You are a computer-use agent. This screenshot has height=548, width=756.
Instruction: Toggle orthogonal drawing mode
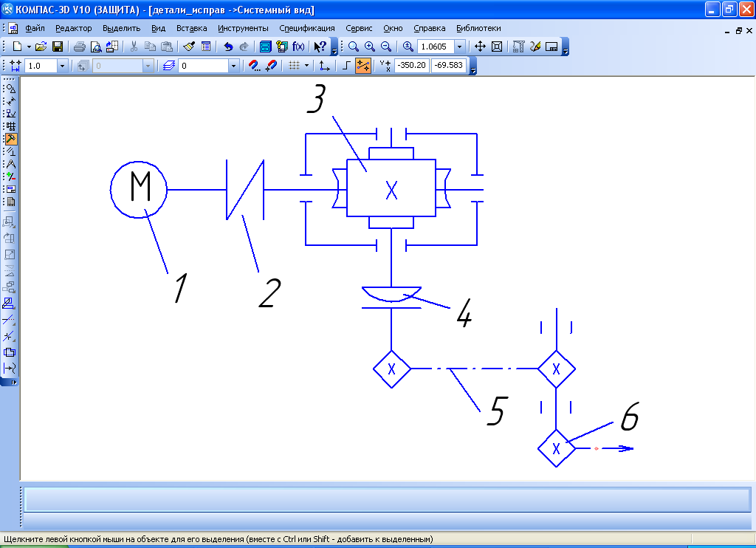(346, 66)
